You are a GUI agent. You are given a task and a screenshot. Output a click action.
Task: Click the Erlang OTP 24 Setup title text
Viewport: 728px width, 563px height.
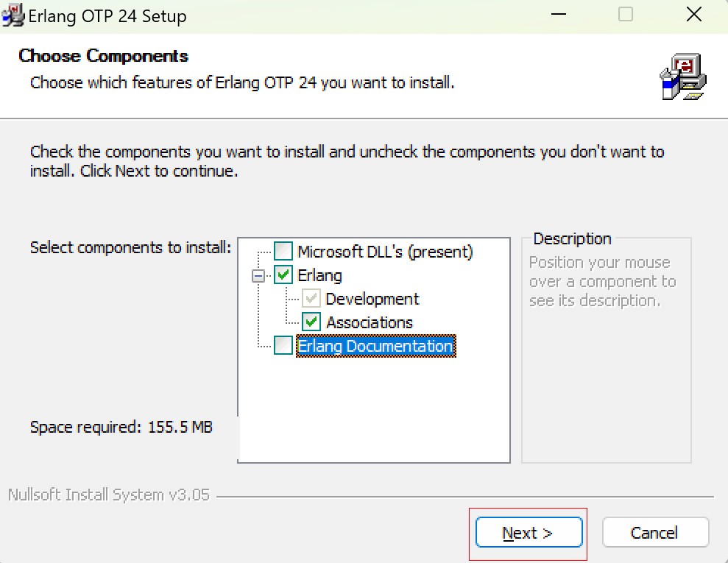pyautogui.click(x=107, y=16)
